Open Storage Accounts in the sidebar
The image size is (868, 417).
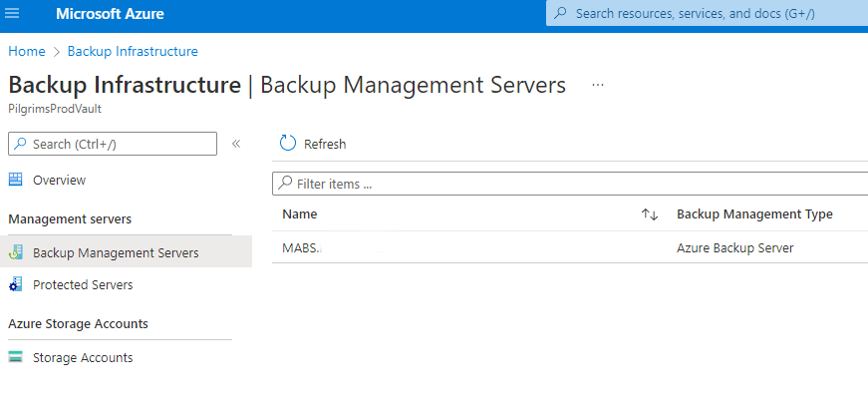point(83,358)
